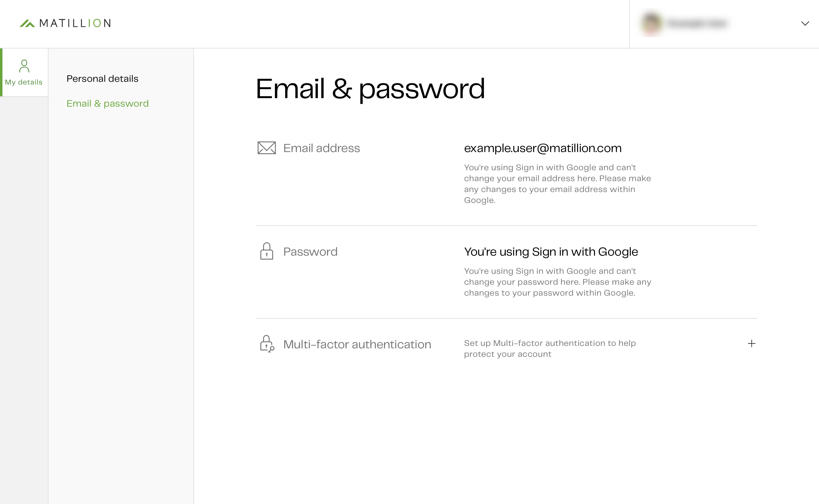819x504 pixels.
Task: Click the Matillion logo
Action: coord(65,23)
